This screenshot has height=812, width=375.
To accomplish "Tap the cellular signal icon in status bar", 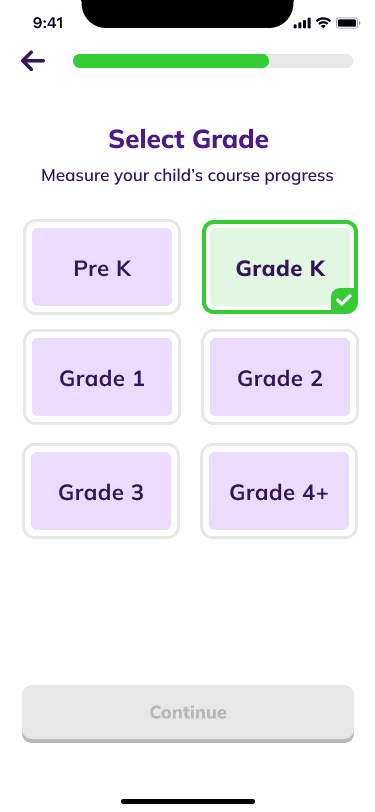I will 302,23.
